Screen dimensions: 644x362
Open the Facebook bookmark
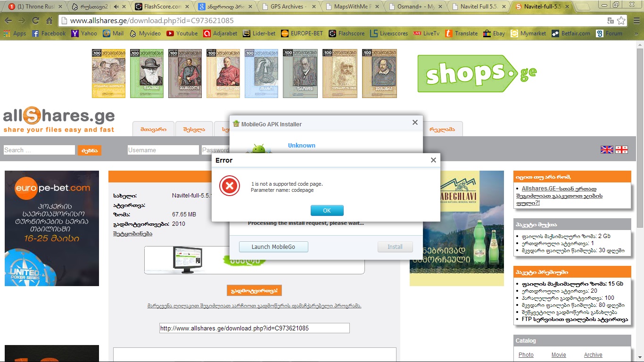pos(49,33)
